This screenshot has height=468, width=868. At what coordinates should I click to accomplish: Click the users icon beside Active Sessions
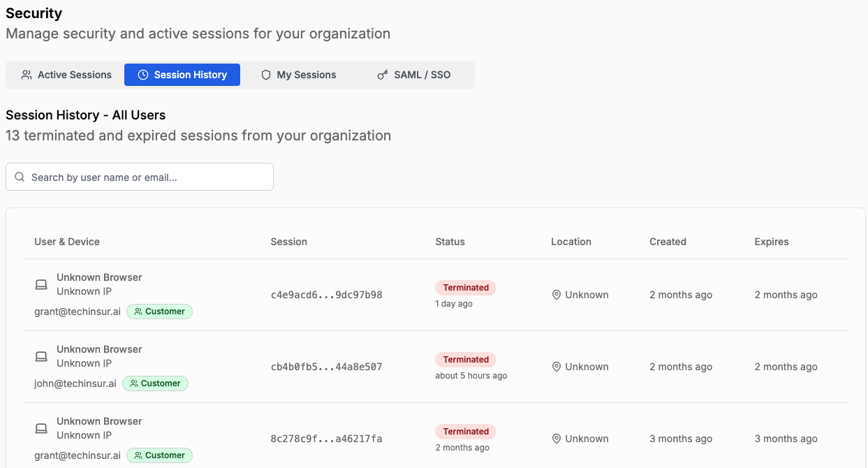point(27,75)
